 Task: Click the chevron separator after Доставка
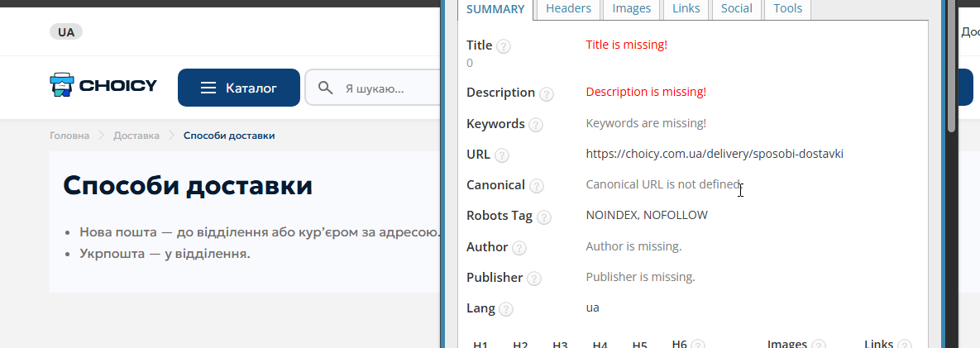click(x=171, y=136)
